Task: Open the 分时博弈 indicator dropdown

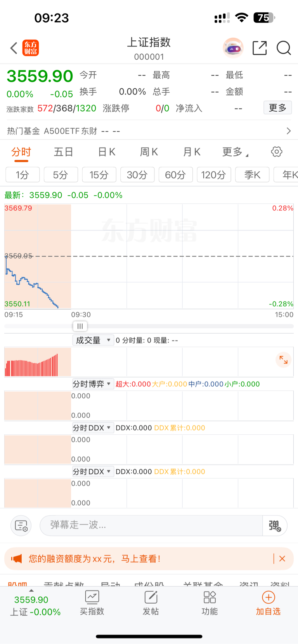Action: [x=93, y=384]
